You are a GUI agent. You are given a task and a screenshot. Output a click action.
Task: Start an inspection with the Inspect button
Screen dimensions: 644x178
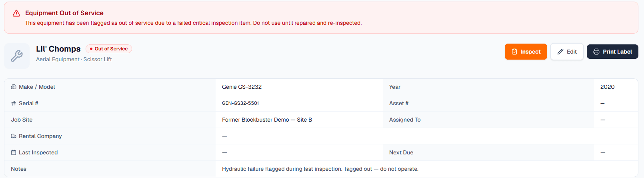click(526, 52)
